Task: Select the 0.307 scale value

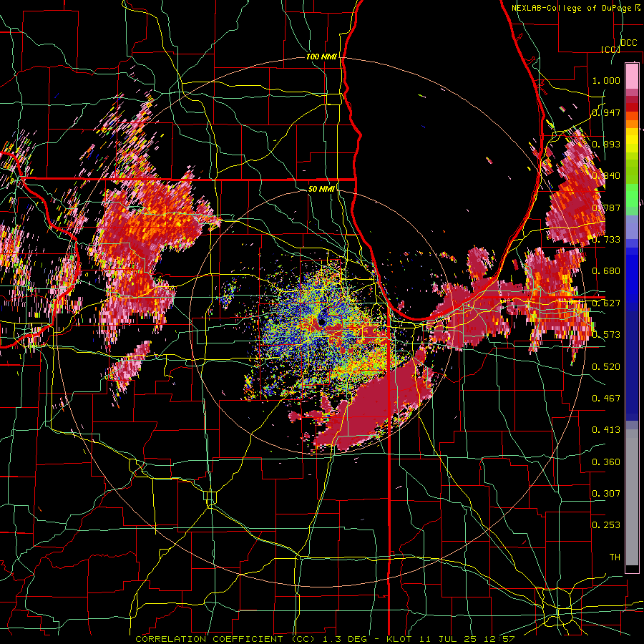Action: click(x=606, y=494)
